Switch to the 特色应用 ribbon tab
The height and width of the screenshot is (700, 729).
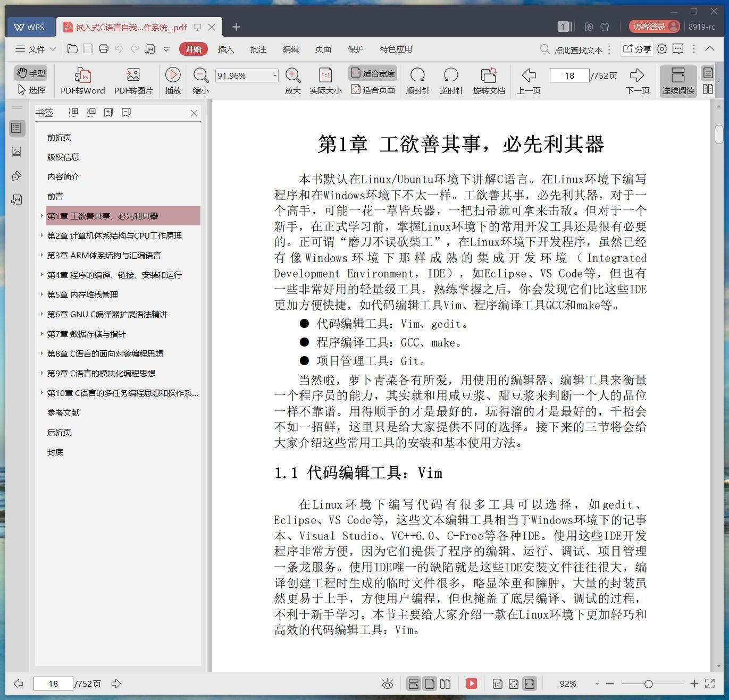point(396,49)
